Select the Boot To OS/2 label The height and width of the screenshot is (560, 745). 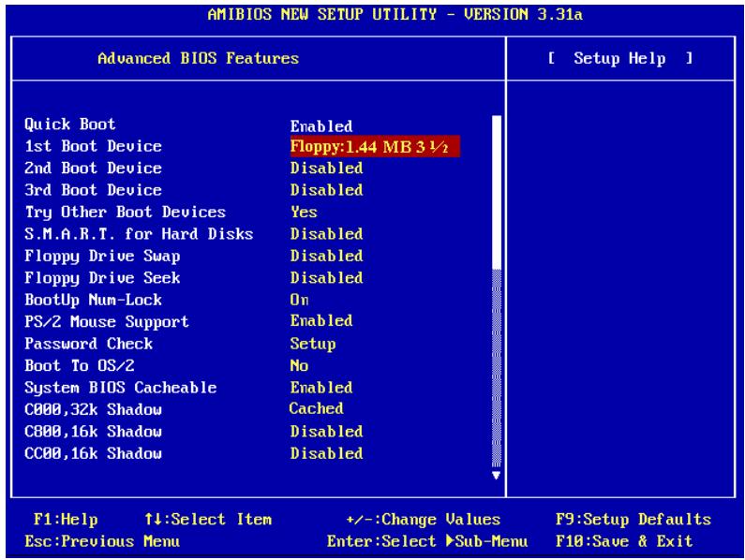pyautogui.click(x=80, y=365)
